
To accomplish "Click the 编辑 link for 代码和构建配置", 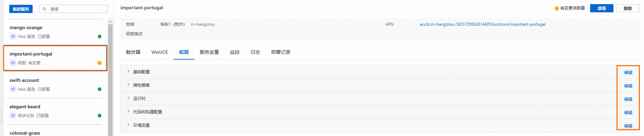I will click(628, 112).
